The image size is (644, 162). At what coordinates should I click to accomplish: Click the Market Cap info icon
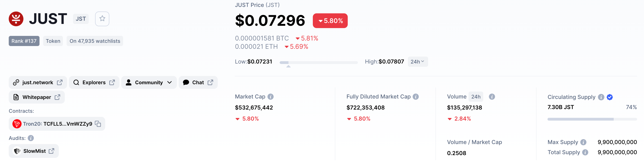[271, 97]
